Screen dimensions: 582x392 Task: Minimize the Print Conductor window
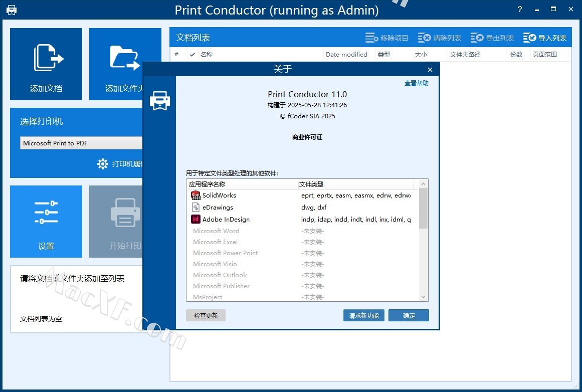537,10
